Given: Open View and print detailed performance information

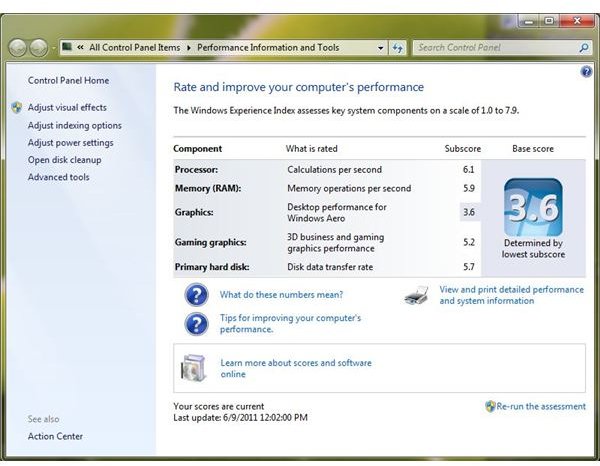Looking at the screenshot, I should click(512, 295).
